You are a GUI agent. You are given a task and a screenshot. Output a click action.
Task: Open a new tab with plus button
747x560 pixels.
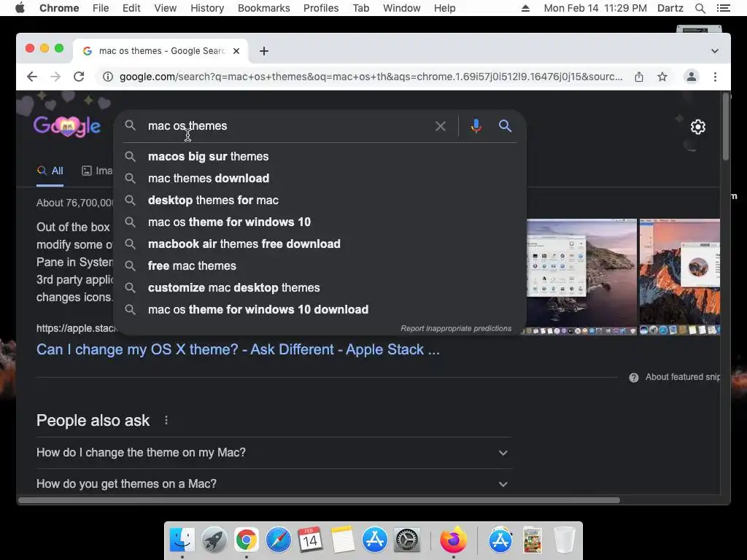[264, 51]
